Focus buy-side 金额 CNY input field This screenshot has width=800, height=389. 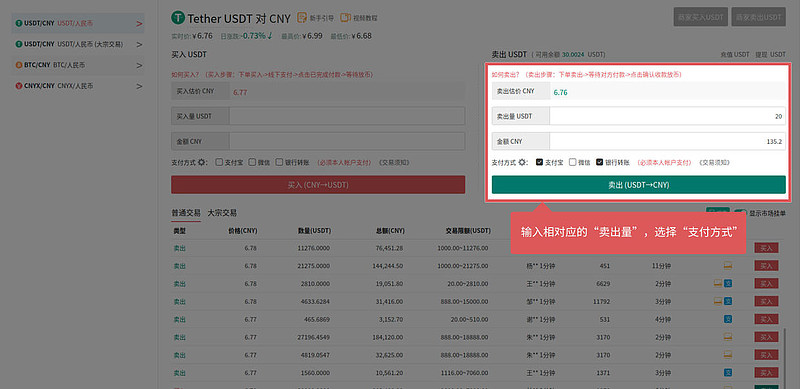point(347,141)
